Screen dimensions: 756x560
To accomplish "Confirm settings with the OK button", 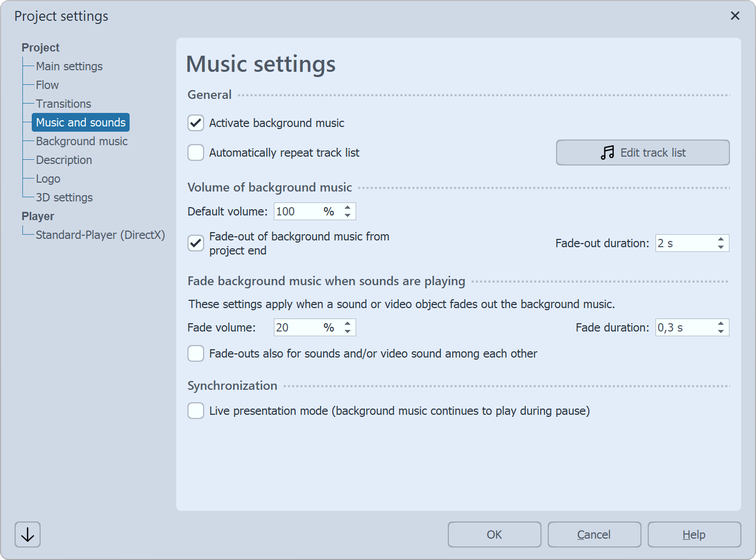I will (494, 534).
